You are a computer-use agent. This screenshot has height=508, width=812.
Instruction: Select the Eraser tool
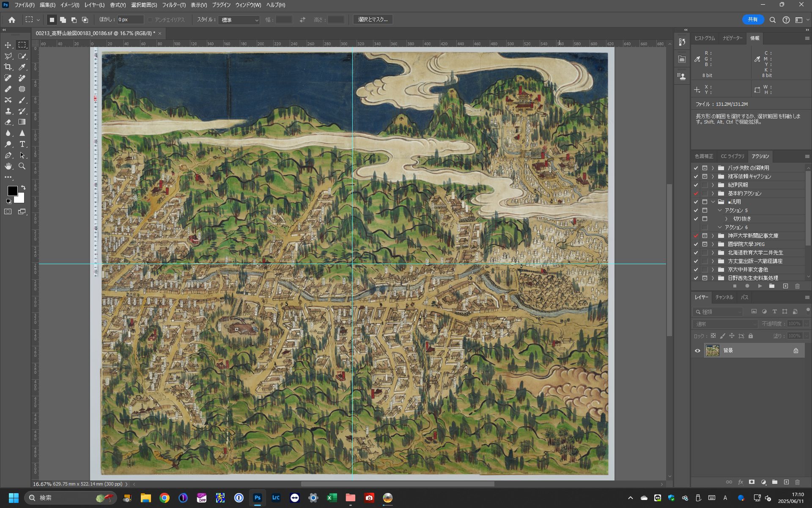[x=8, y=122]
